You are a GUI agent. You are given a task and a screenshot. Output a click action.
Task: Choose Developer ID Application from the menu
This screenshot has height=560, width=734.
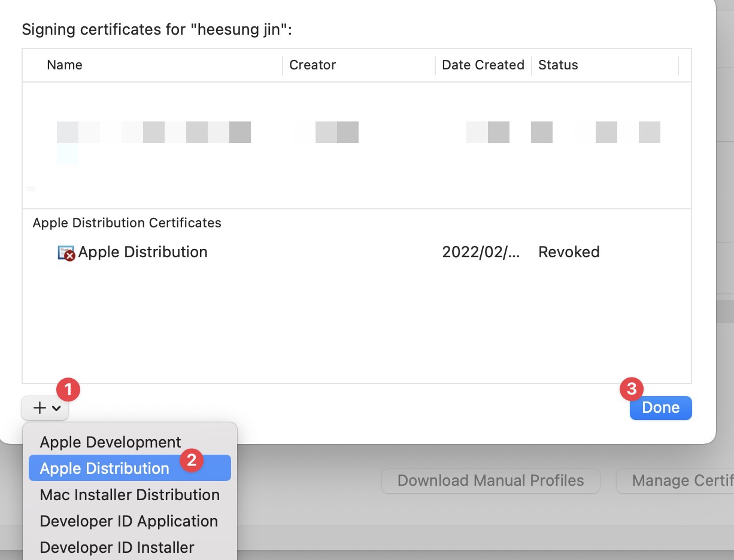[x=130, y=521]
